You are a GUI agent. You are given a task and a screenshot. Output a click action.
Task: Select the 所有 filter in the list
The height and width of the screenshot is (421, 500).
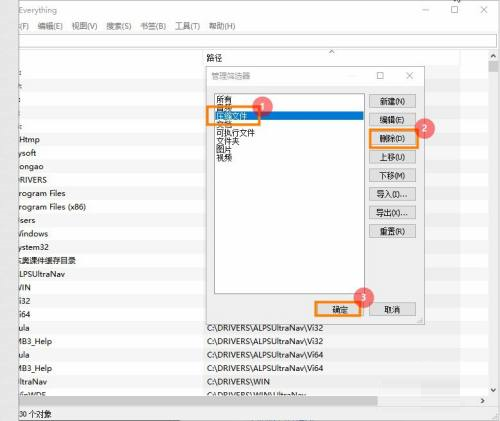[224, 99]
